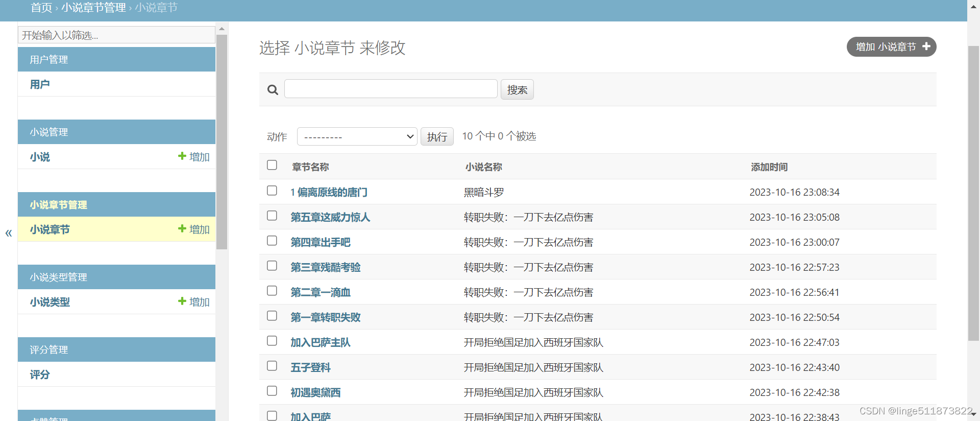The width and height of the screenshot is (980, 421).
Task: Open the 小说类型 model link
Action: [50, 302]
